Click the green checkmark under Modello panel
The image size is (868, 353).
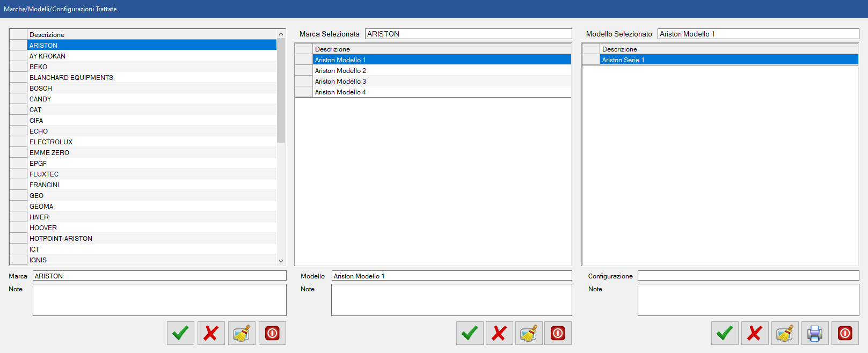470,333
